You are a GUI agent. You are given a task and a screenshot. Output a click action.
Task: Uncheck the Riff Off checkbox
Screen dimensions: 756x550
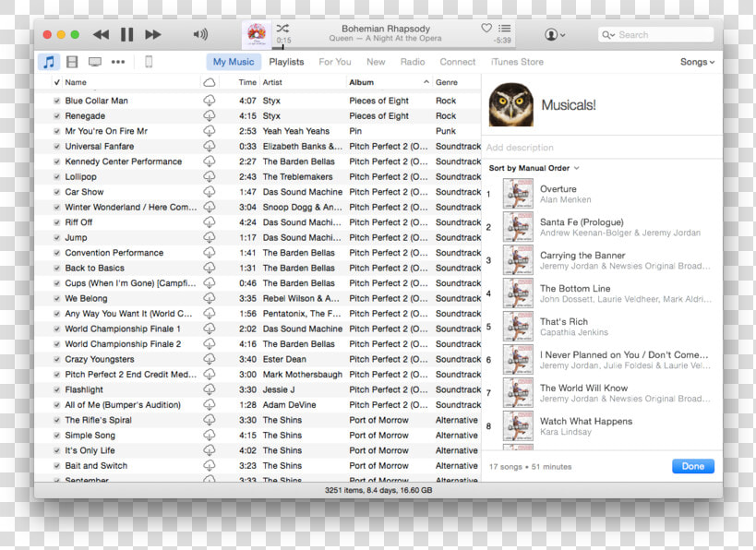coord(56,222)
